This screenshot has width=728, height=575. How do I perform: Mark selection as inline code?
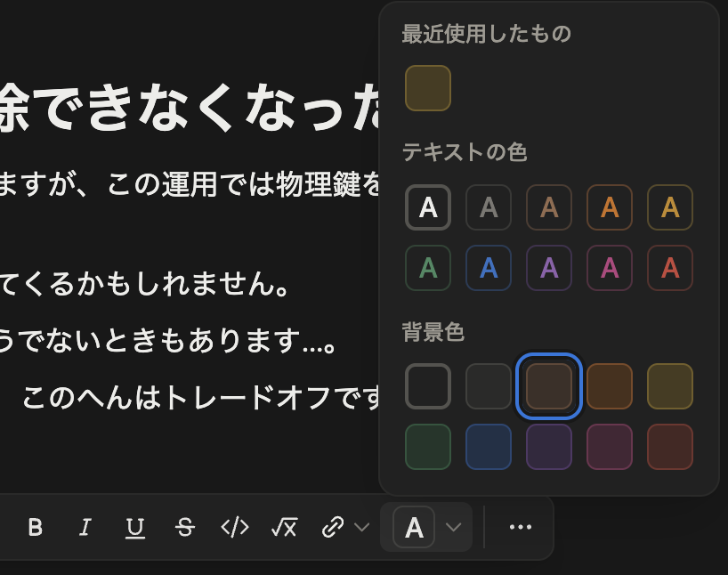234,528
